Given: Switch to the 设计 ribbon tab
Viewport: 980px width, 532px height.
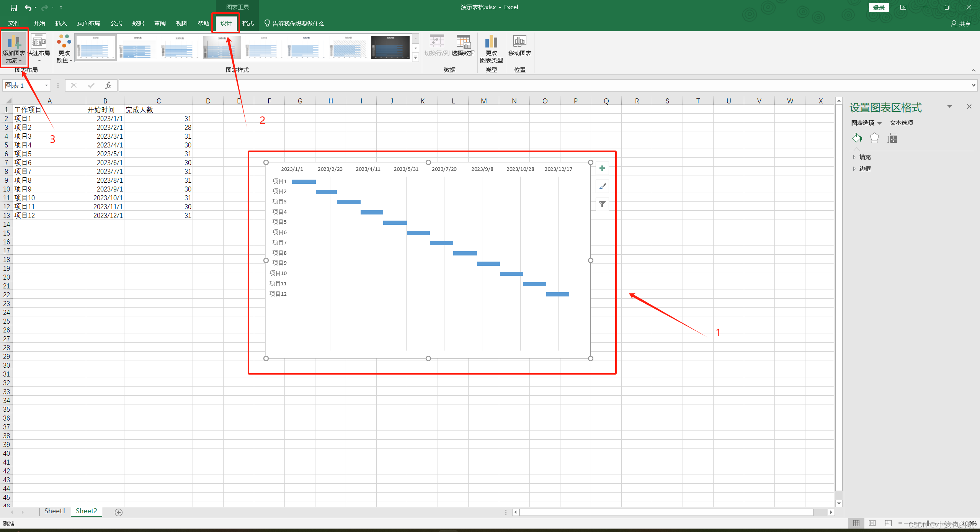Looking at the screenshot, I should 226,23.
